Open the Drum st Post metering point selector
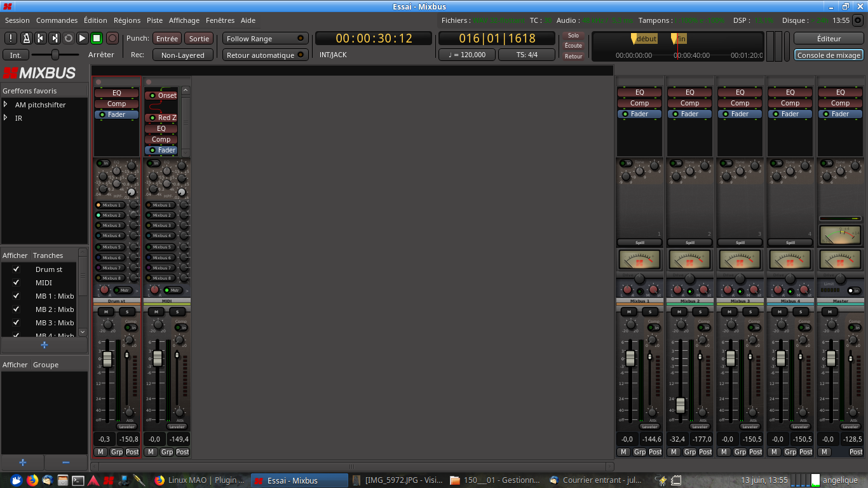The height and width of the screenshot is (488, 868). (x=132, y=452)
